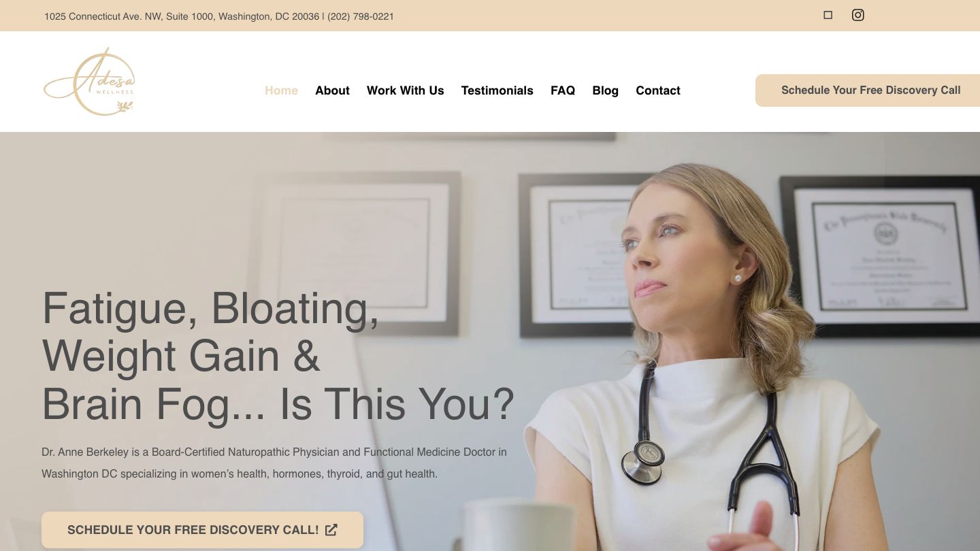Click the Fatigue, Bloating headline
Image resolution: width=980 pixels, height=551 pixels.
[x=278, y=356]
